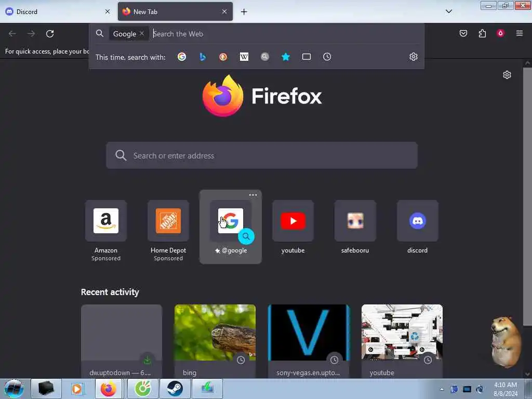The image size is (532, 399).
Task: Click the Recent activity heading
Action: 110,292
